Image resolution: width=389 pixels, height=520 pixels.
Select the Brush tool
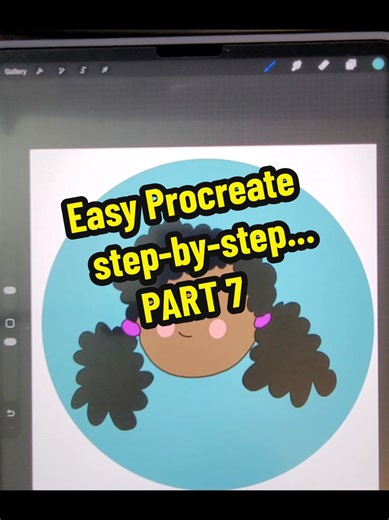click(x=270, y=66)
